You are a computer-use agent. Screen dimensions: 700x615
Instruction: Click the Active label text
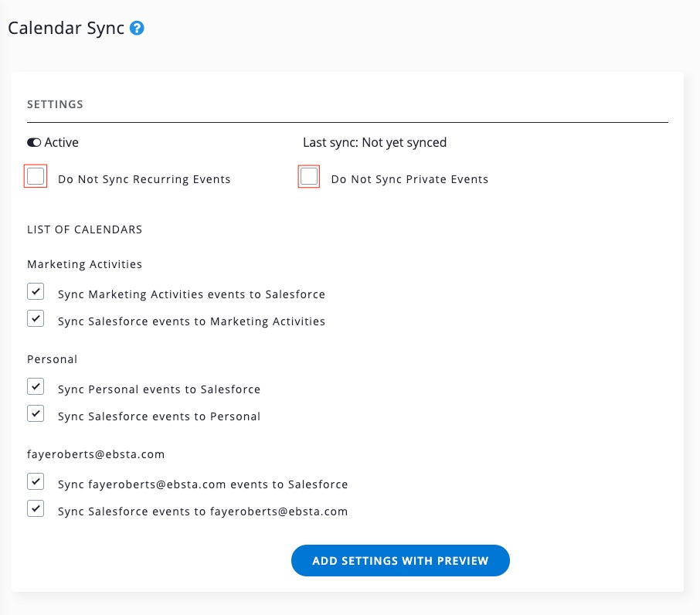point(61,143)
